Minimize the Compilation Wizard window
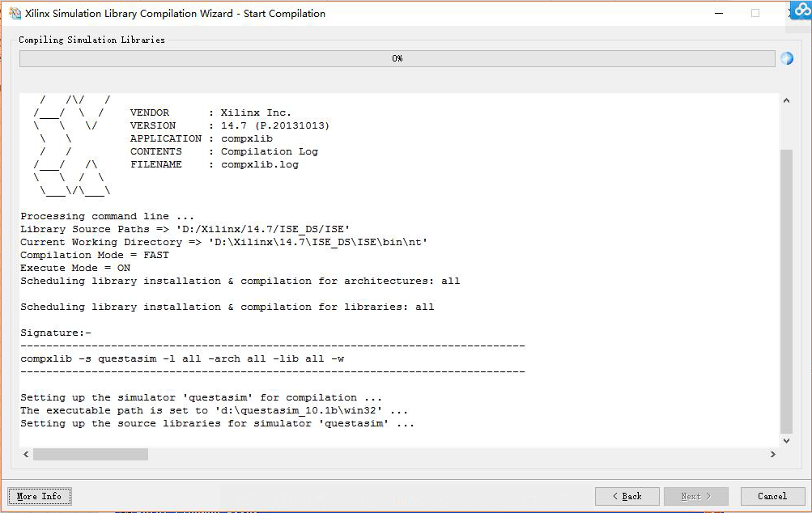 click(x=719, y=14)
